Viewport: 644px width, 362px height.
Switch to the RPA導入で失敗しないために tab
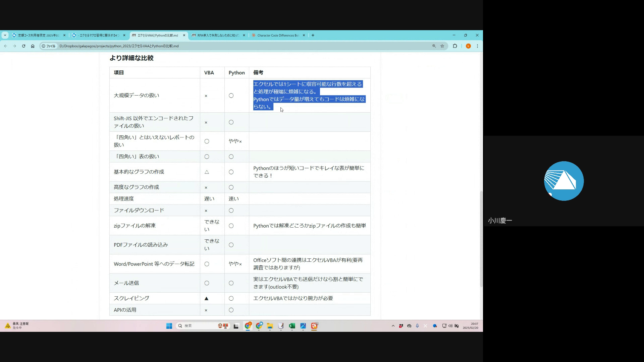pyautogui.click(x=218, y=35)
